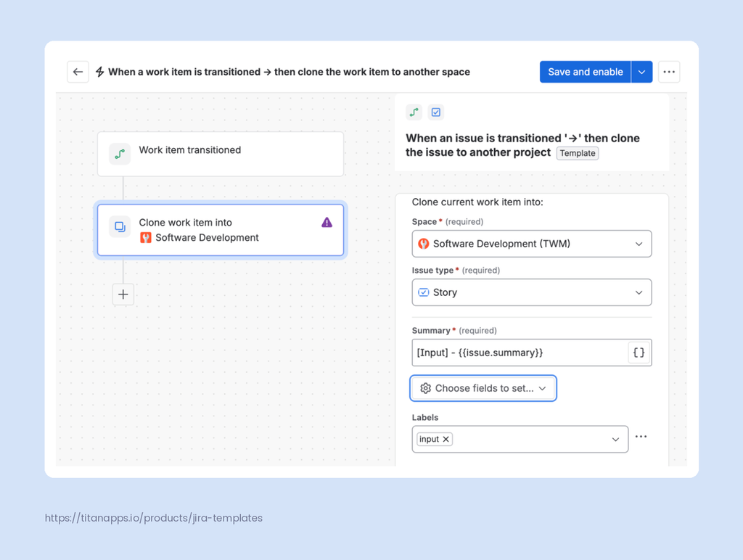Expand the Save and enable dropdown arrow
This screenshot has height=560, width=743.
[x=641, y=72]
